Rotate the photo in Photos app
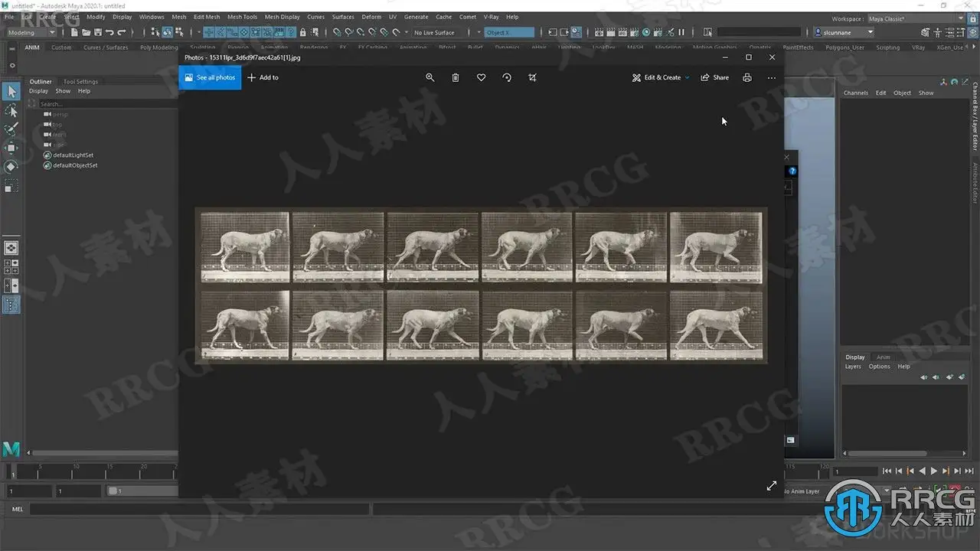The width and height of the screenshot is (980, 551). tap(507, 77)
